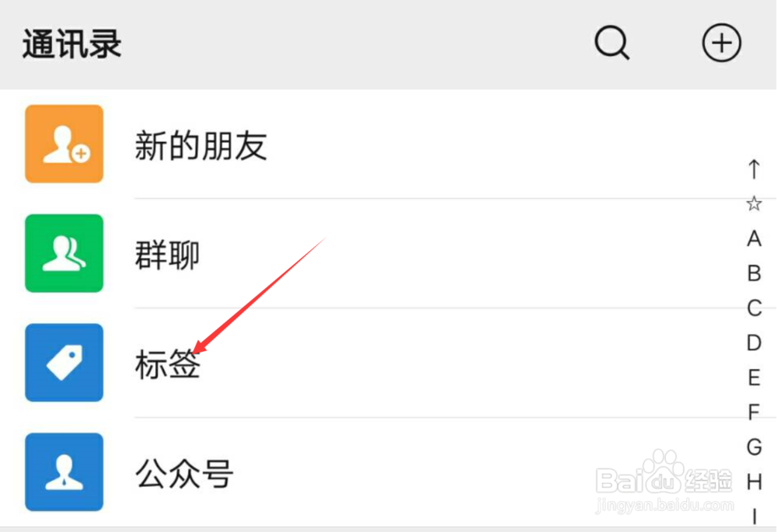Viewport: 777px width, 532px height.
Task: Jump to letter B in index
Action: 754,273
